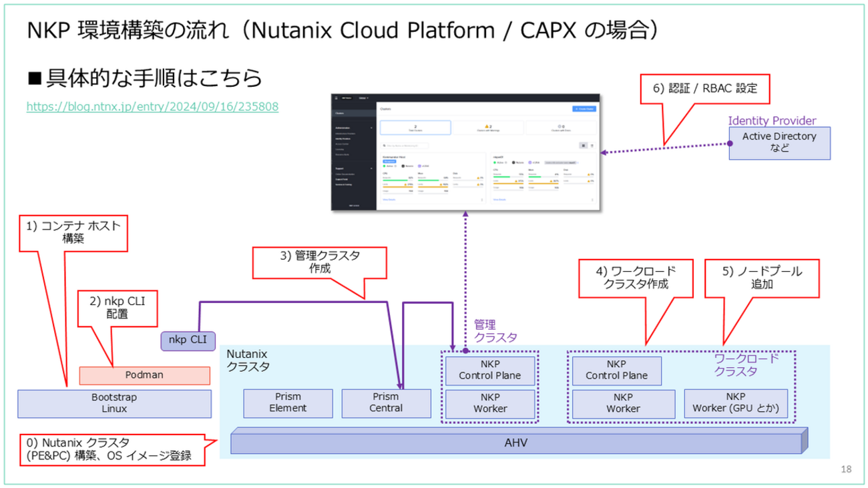Image resolution: width=868 pixels, height=488 pixels.
Task: Click the '4) ワークロード クラスタ作成' text
Action: (636, 277)
